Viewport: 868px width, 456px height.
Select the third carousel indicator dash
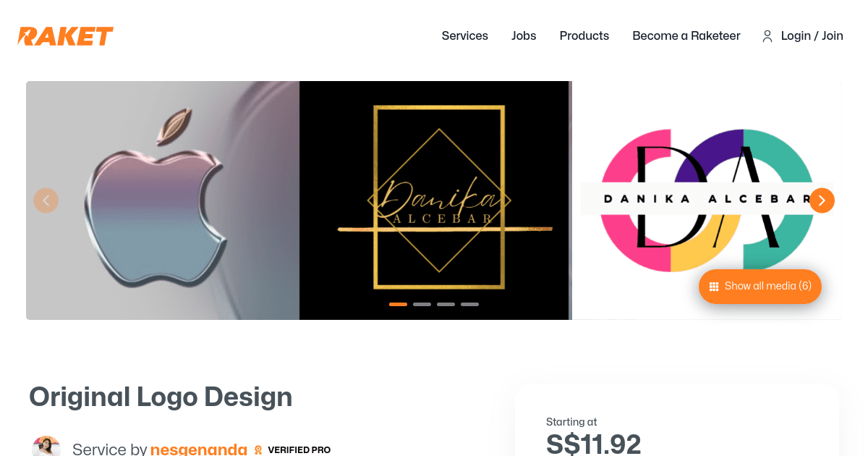click(446, 304)
